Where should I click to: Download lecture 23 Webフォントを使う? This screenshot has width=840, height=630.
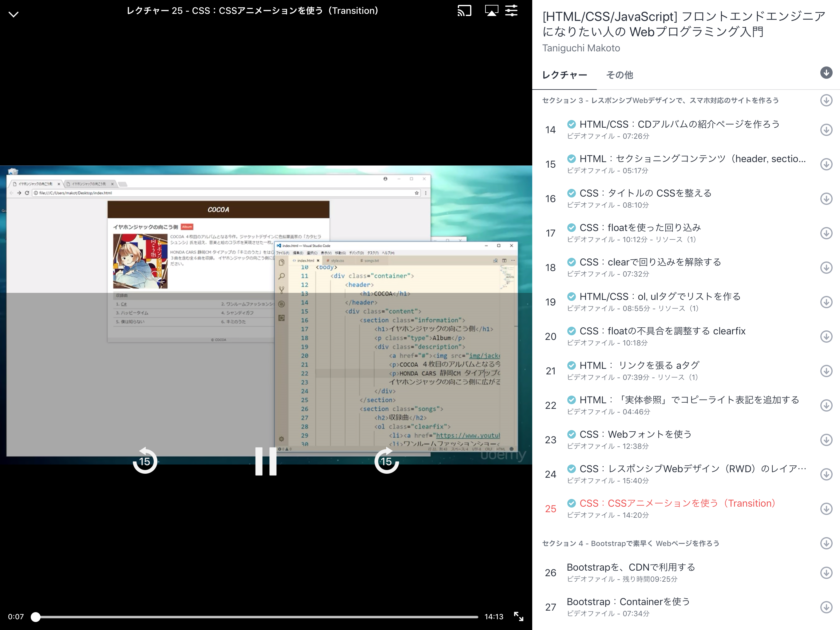point(826,440)
